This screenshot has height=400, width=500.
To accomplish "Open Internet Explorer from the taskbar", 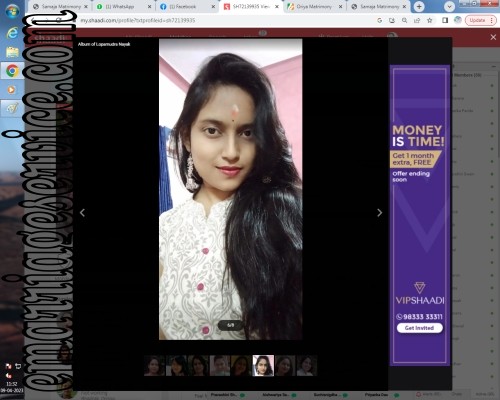I will [x=12, y=33].
